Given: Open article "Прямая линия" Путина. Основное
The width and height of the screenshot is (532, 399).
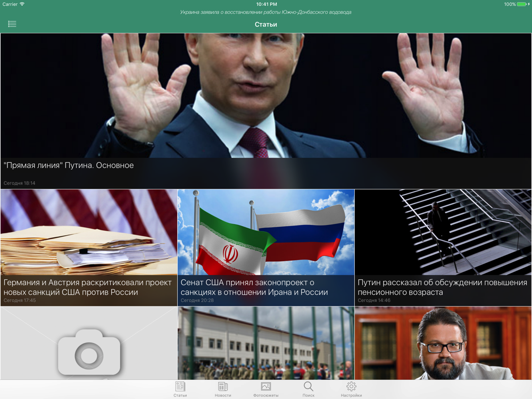Looking at the screenshot, I should tap(69, 165).
